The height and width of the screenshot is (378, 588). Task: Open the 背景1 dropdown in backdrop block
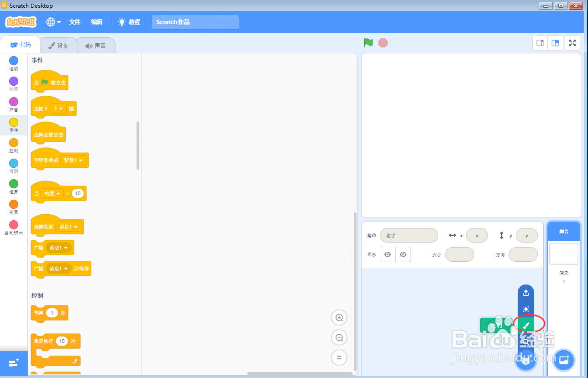point(73,160)
